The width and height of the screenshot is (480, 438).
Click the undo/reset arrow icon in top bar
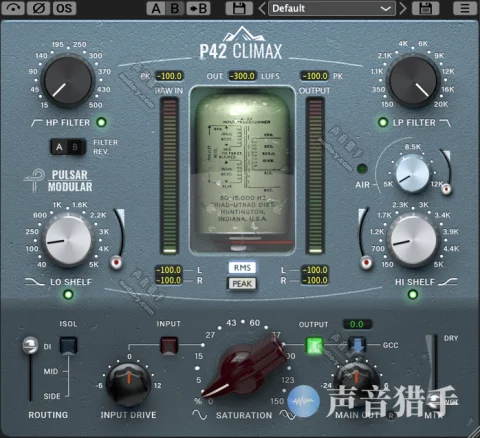[x=13, y=8]
